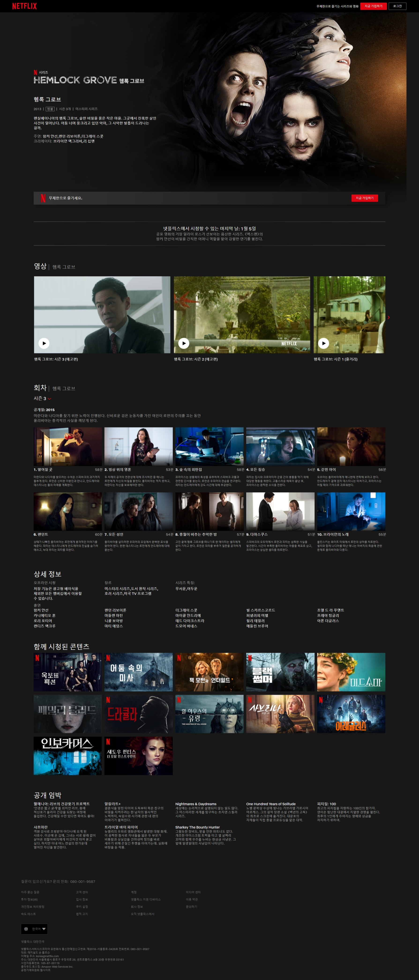Open the 어레글러스 title card
The height and width of the screenshot is (980, 419).
pyautogui.click(x=351, y=714)
